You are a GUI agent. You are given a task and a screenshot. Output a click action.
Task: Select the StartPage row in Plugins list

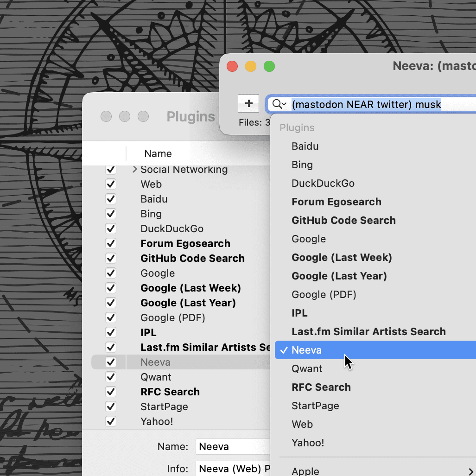coord(181,407)
